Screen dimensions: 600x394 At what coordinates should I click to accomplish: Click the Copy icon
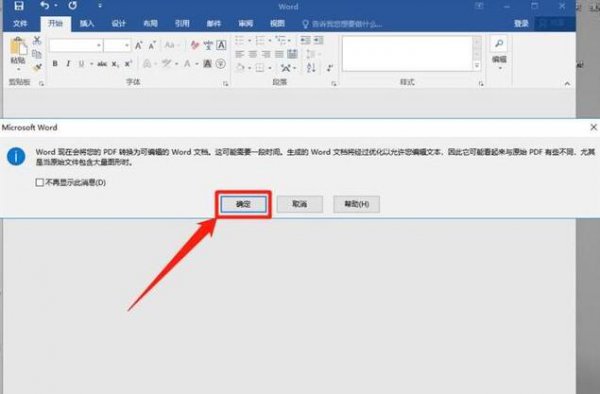point(37,54)
